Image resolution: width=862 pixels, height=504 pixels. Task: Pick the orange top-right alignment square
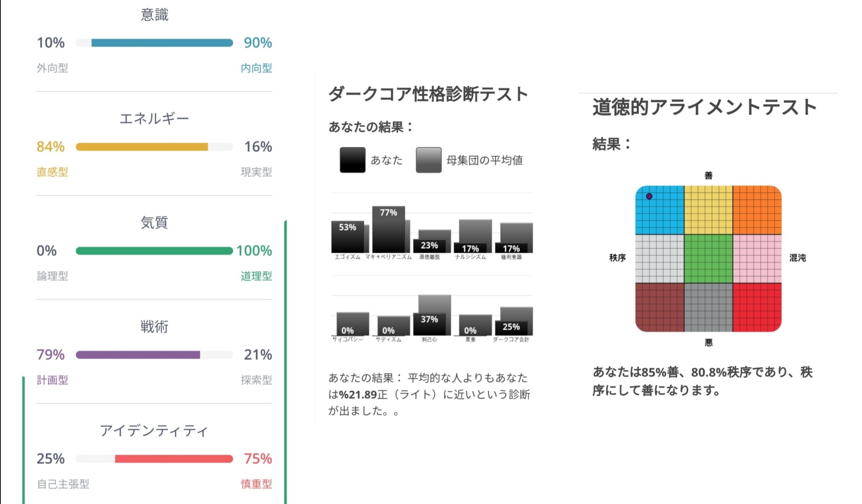tap(757, 210)
